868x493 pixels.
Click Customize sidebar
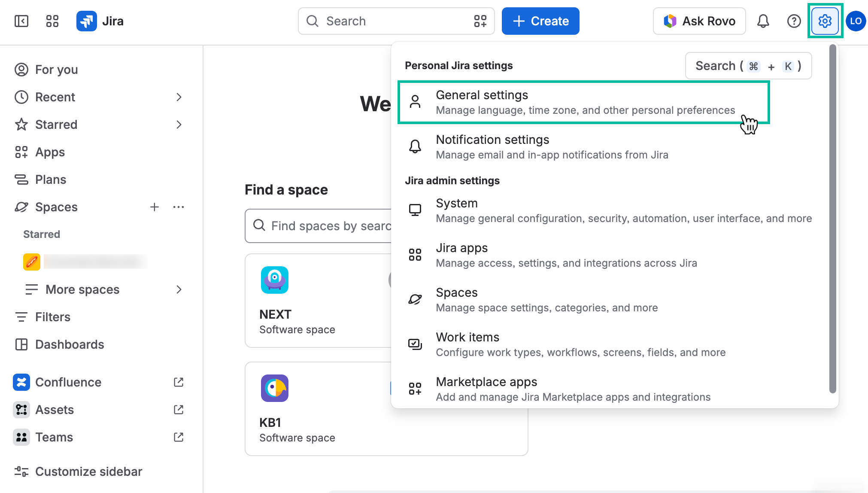[x=88, y=472]
